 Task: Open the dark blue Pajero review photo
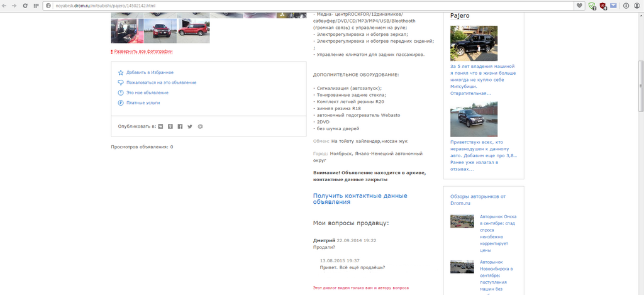click(x=474, y=119)
